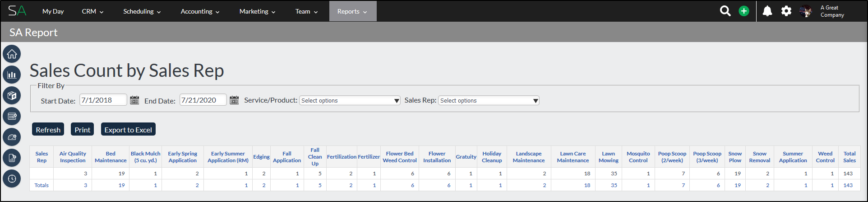Go to home via sidebar house icon

click(12, 54)
